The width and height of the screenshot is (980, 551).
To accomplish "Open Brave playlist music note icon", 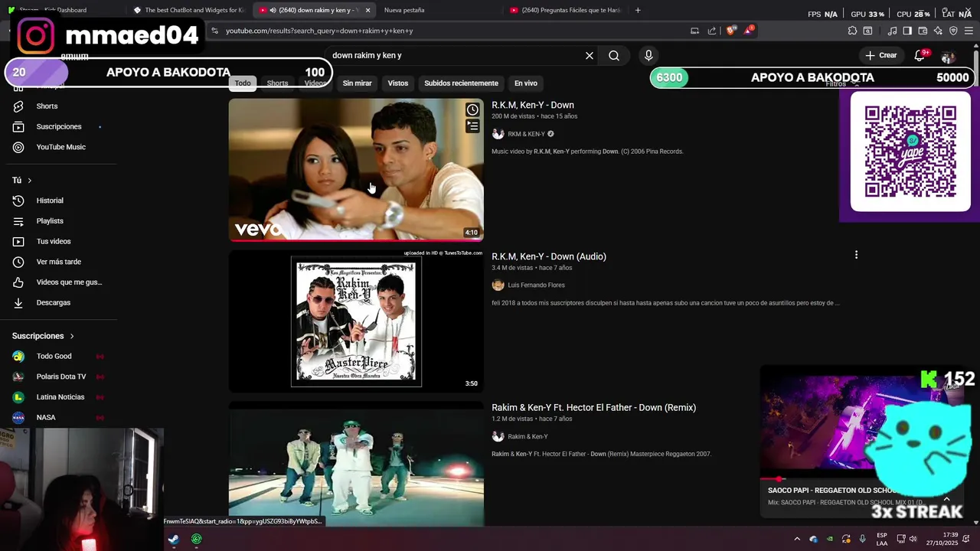I will [892, 31].
